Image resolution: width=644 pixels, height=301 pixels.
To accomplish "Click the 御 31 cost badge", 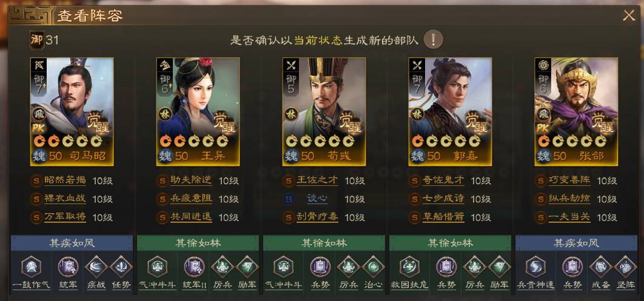I will click(44, 40).
